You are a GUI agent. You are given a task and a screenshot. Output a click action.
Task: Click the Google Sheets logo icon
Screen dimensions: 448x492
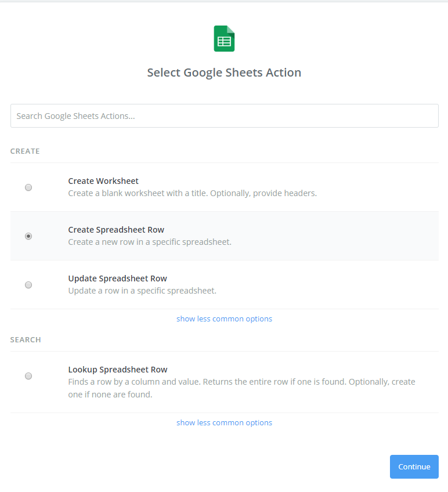(x=224, y=39)
